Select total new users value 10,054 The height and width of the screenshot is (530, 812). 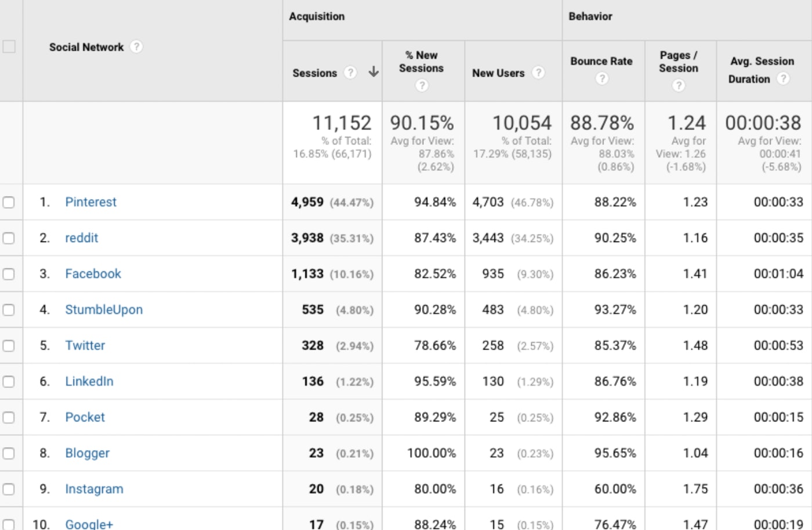522,123
